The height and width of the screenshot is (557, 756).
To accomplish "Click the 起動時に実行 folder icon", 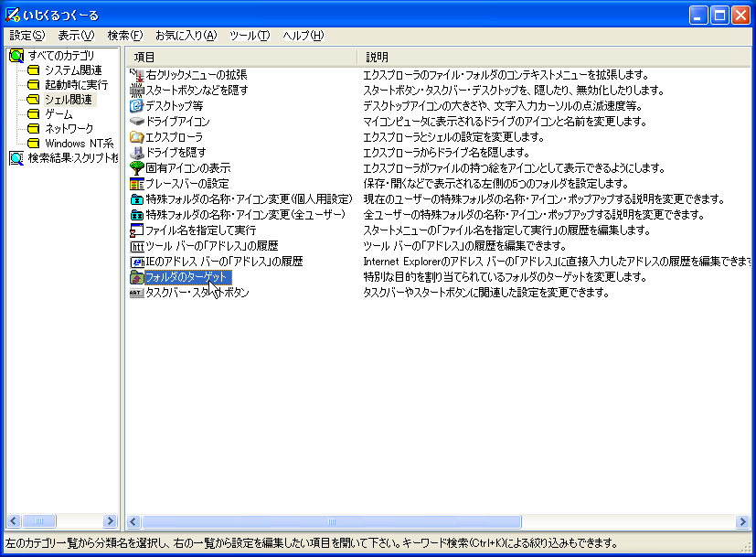I will click(x=33, y=85).
